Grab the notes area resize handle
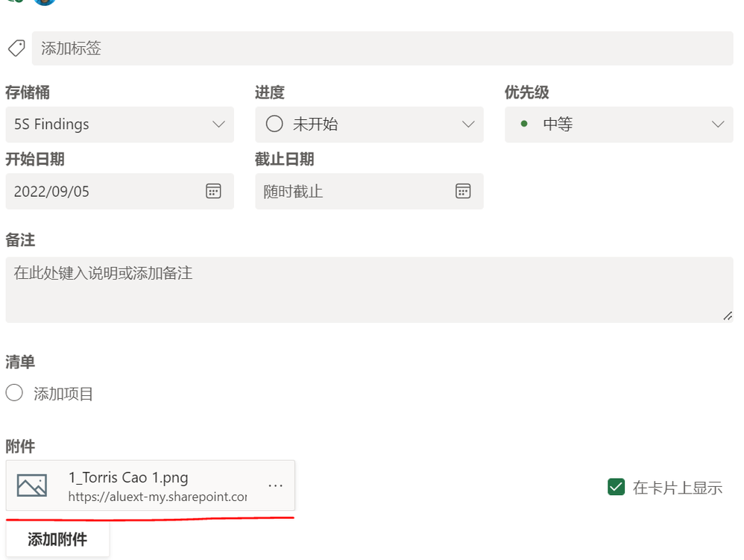This screenshot has width=744, height=560. tap(728, 316)
